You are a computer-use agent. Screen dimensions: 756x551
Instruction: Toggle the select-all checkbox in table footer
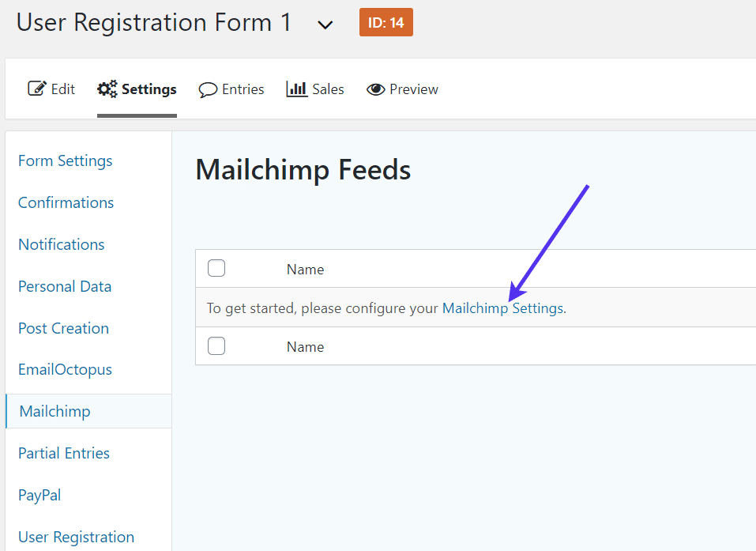pos(216,346)
